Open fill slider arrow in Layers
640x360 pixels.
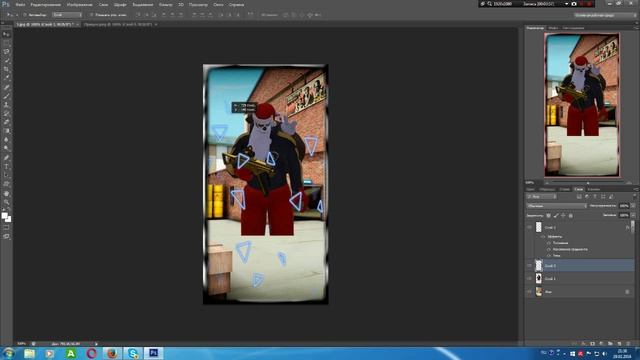click(633, 215)
